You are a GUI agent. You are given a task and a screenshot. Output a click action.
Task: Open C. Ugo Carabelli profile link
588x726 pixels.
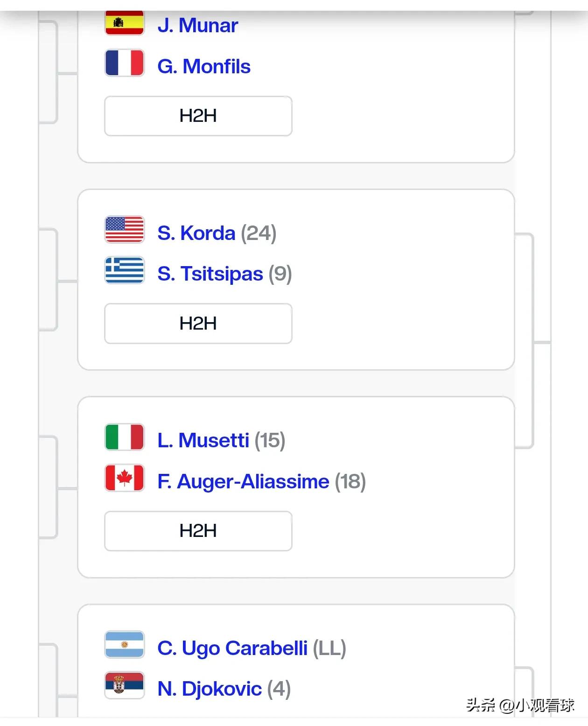click(x=232, y=648)
